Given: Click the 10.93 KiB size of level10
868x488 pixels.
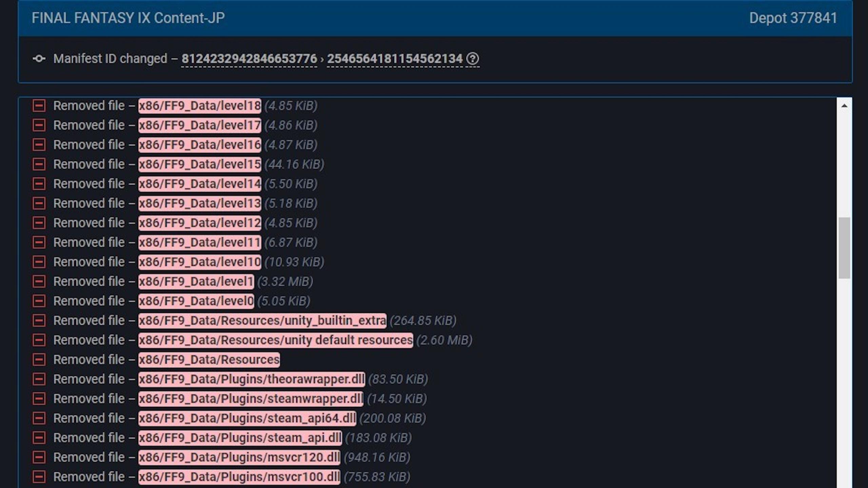Looking at the screenshot, I should [x=294, y=262].
